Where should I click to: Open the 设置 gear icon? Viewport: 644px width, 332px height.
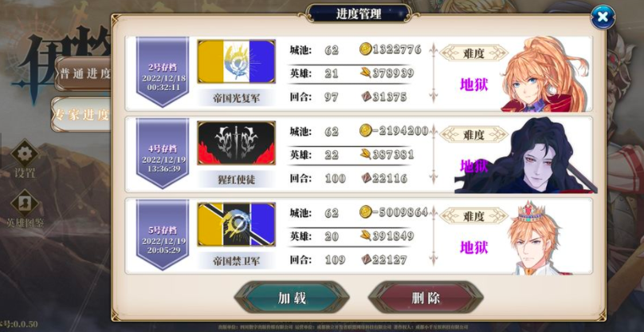click(25, 153)
